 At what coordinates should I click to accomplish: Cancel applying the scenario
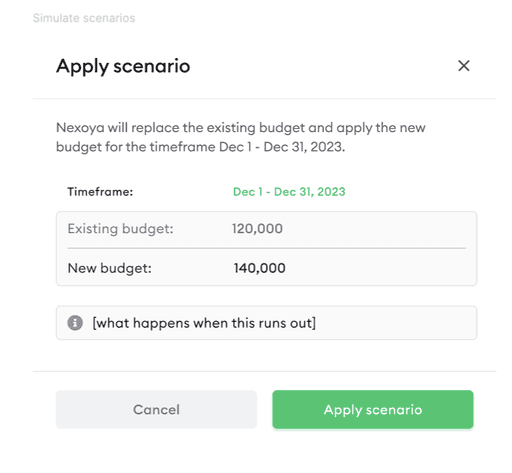tap(156, 409)
